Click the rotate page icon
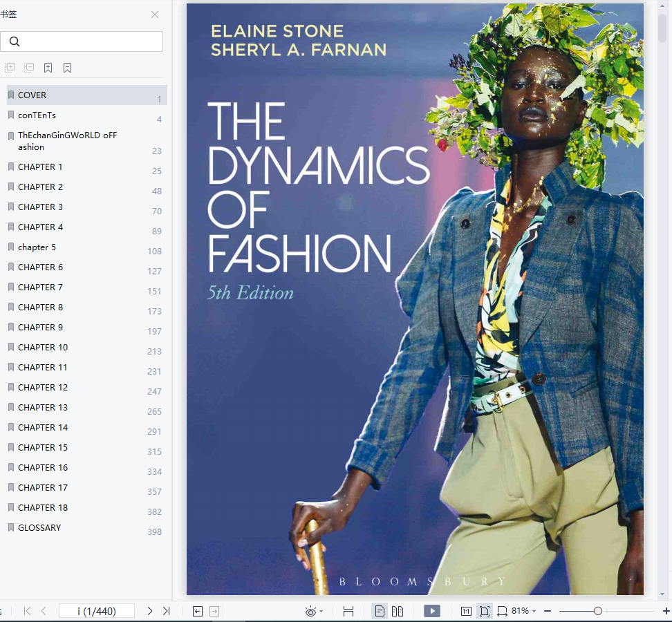The width and height of the screenshot is (672, 622). 502,612
